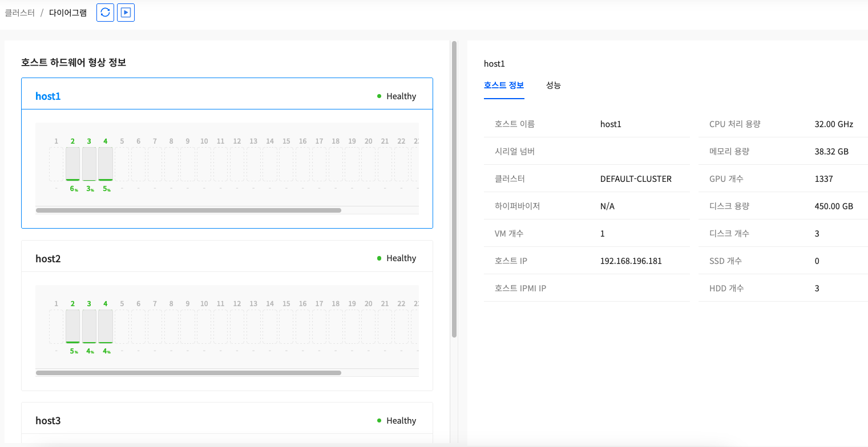Click the play icon button
Image resolution: width=868 pixels, height=447 pixels.
[x=126, y=13]
